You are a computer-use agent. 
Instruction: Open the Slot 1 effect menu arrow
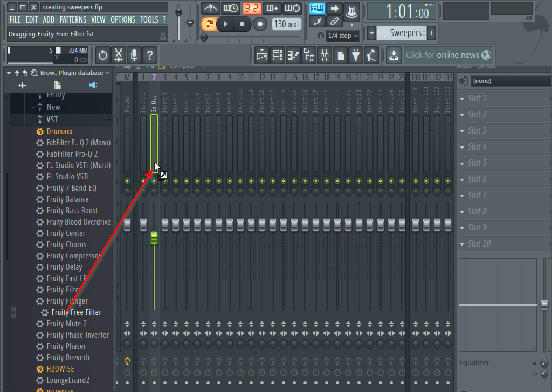tap(462, 99)
